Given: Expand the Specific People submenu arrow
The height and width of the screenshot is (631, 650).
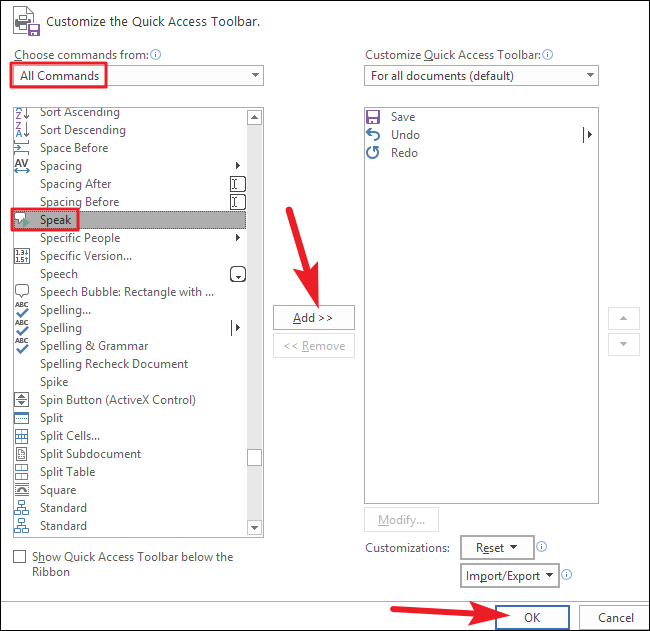Looking at the screenshot, I should point(238,238).
